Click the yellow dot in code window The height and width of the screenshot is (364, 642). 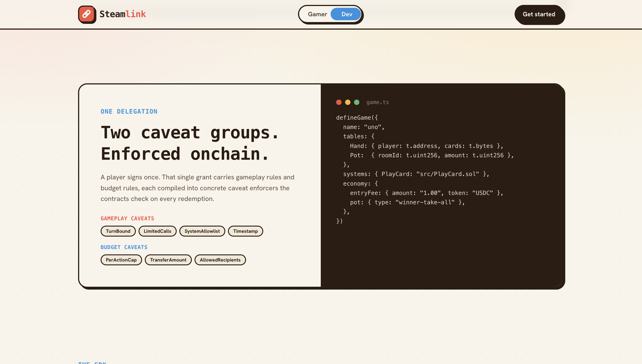coord(348,102)
